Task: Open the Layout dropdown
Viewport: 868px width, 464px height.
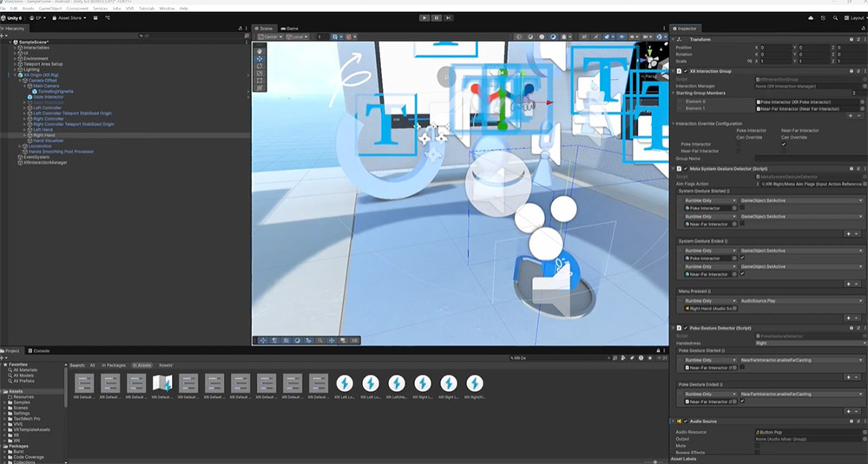Action: pyautogui.click(x=854, y=17)
